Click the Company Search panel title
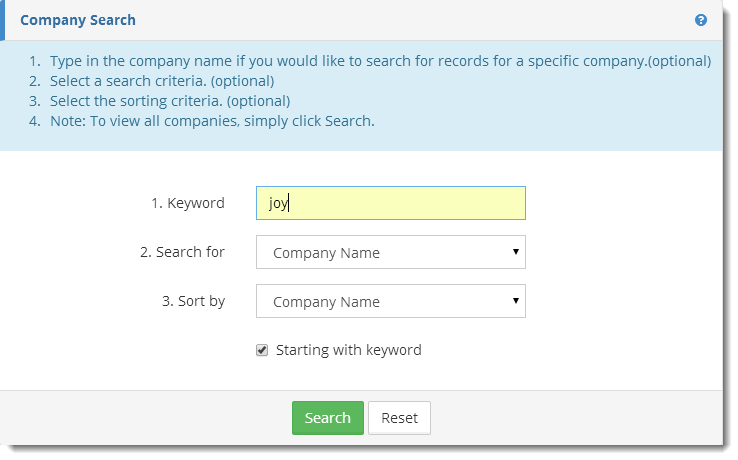The image size is (738, 460). coord(78,20)
